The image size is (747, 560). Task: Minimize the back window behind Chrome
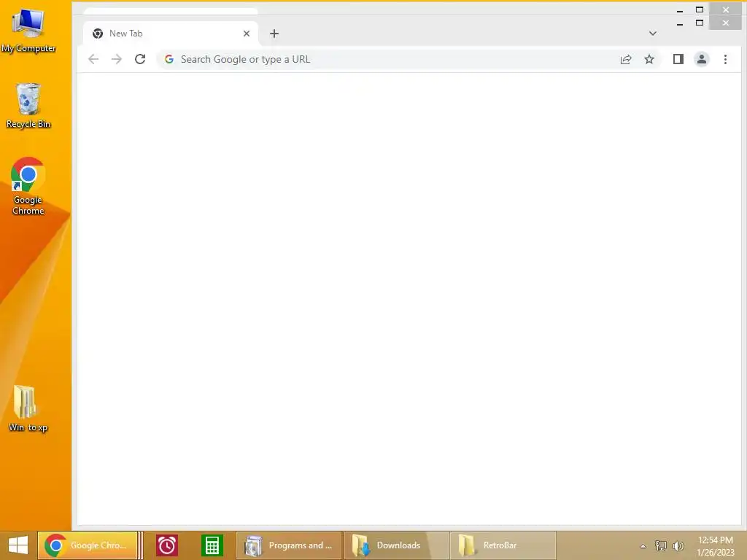tap(680, 10)
